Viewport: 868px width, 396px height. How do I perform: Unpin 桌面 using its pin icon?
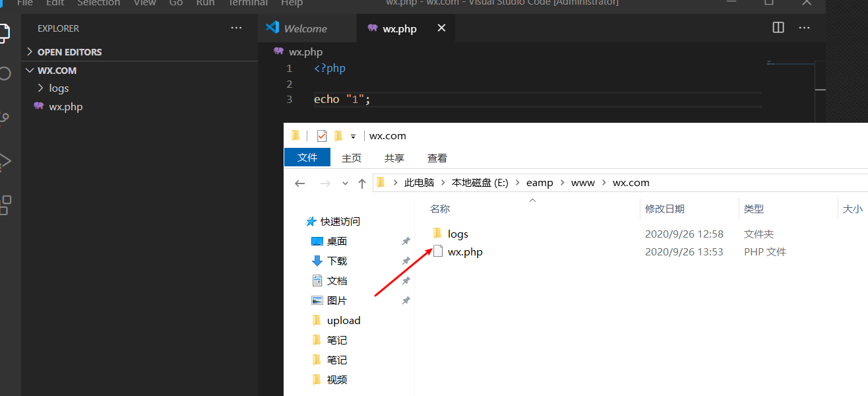tap(406, 242)
